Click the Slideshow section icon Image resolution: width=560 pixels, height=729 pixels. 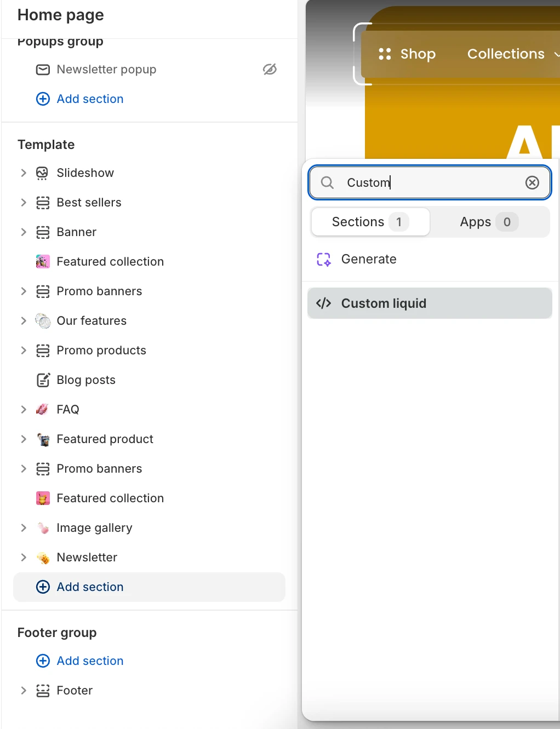pyautogui.click(x=43, y=173)
